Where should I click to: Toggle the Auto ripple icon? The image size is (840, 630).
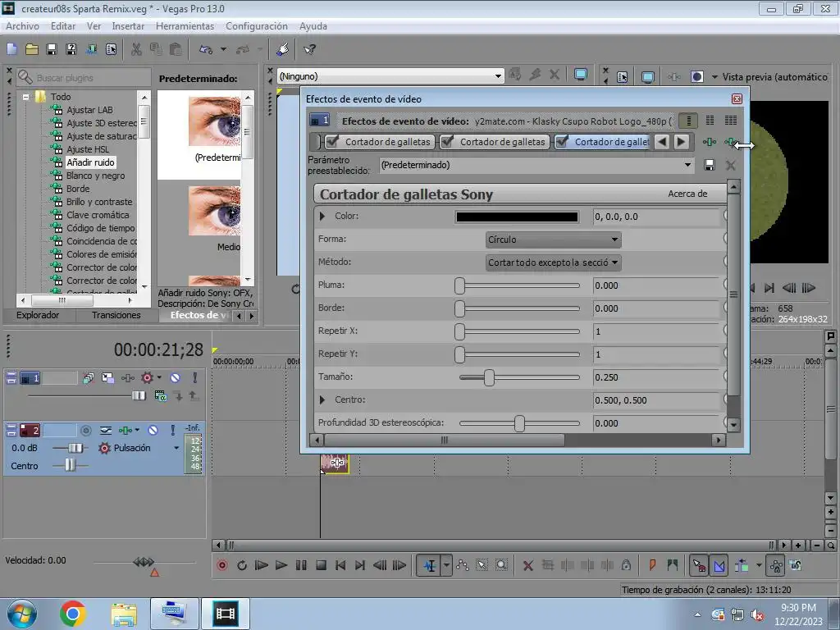click(x=742, y=565)
